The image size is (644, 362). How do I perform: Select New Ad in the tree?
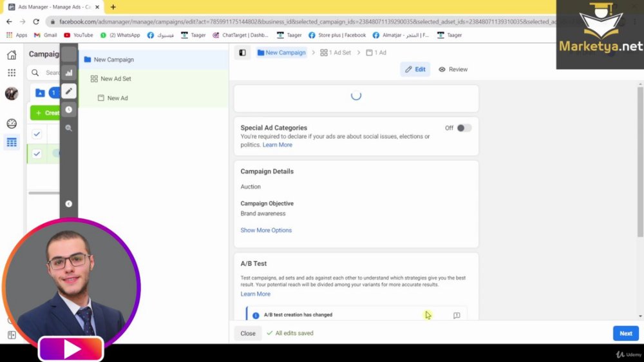[154, 98]
